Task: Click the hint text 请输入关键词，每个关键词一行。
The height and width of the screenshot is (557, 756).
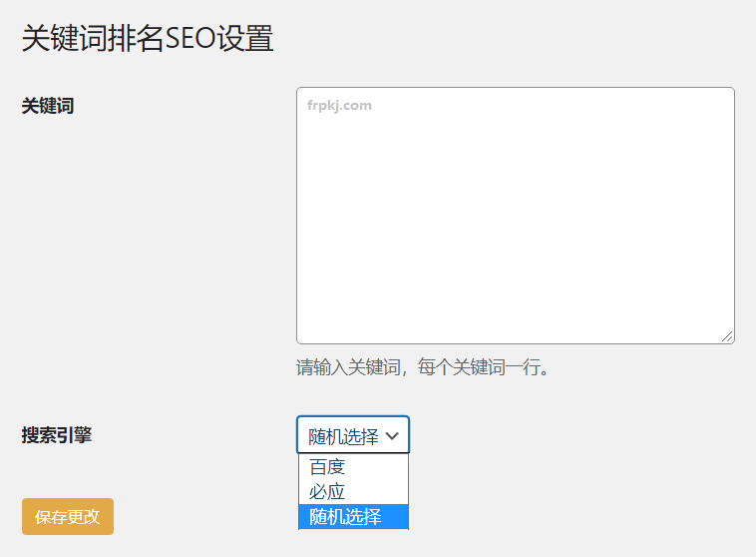Action: pos(422,367)
